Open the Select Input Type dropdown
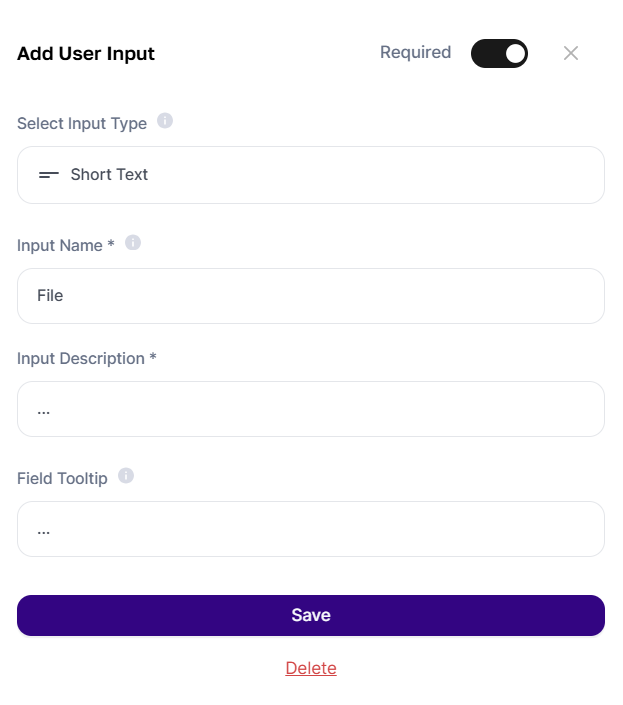 (311, 175)
